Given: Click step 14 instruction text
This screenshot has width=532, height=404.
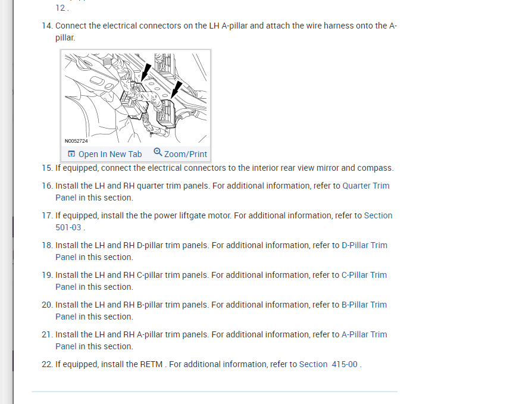Looking at the screenshot, I should 226,32.
